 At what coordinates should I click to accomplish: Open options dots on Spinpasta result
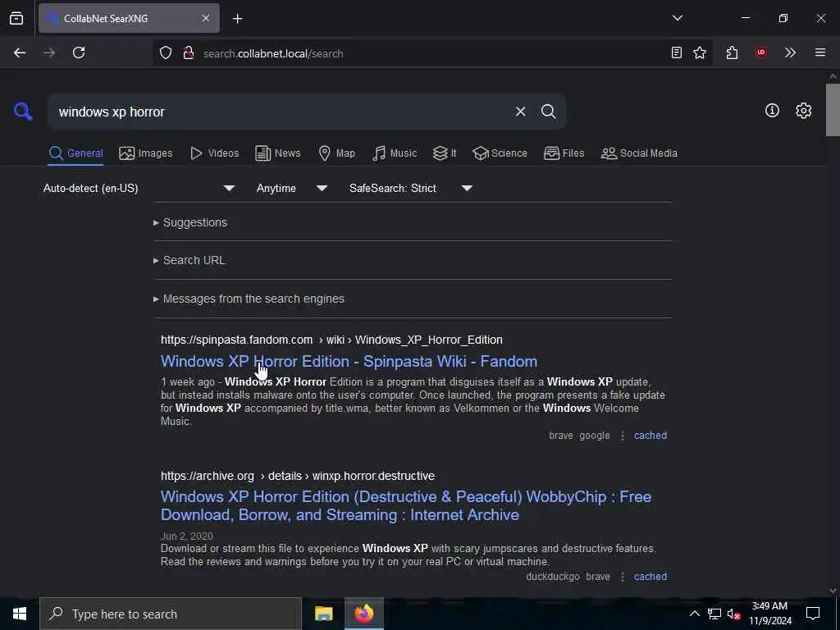coord(623,436)
